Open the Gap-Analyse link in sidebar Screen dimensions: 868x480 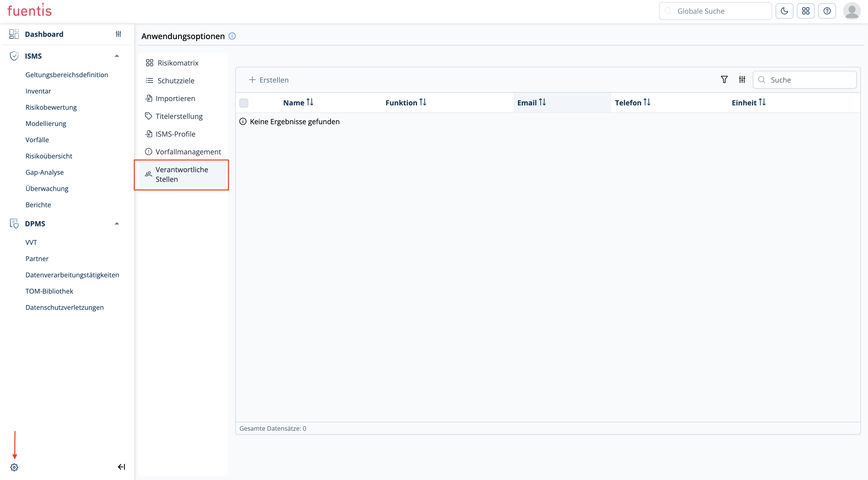point(44,172)
